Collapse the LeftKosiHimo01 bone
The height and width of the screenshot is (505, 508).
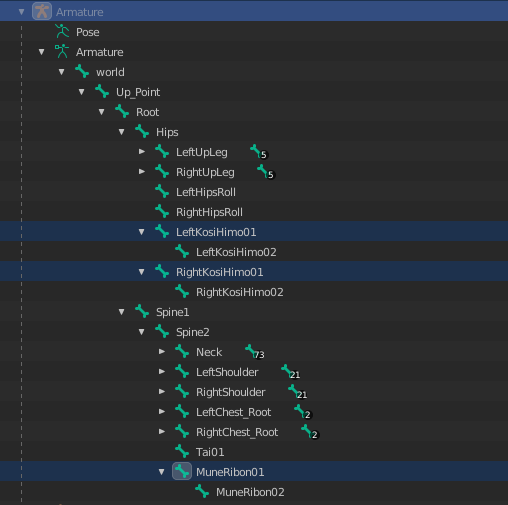(142, 232)
